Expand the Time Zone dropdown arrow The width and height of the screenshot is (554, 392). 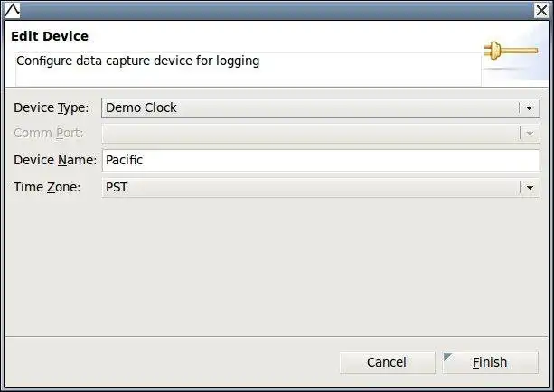coord(529,187)
